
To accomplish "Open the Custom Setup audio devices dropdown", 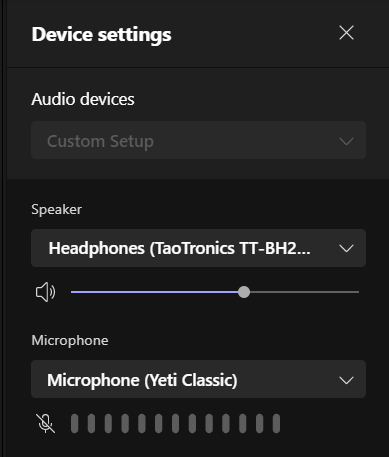I will click(x=198, y=140).
